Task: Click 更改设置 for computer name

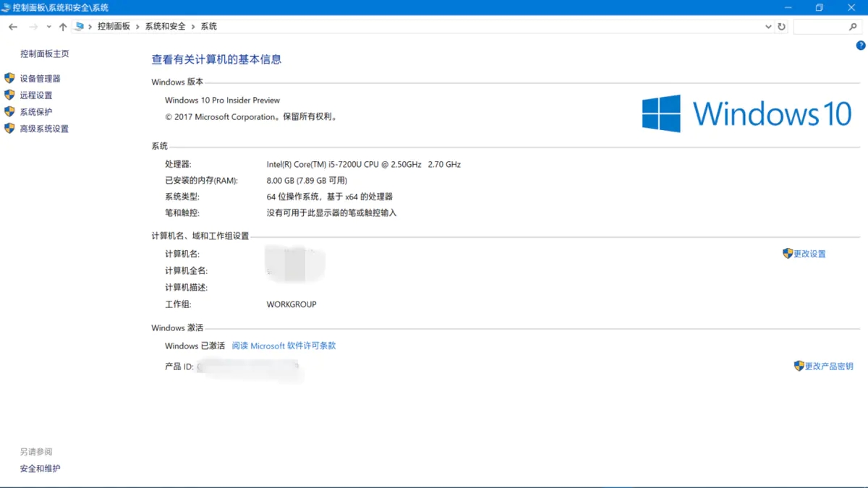Action: (809, 254)
